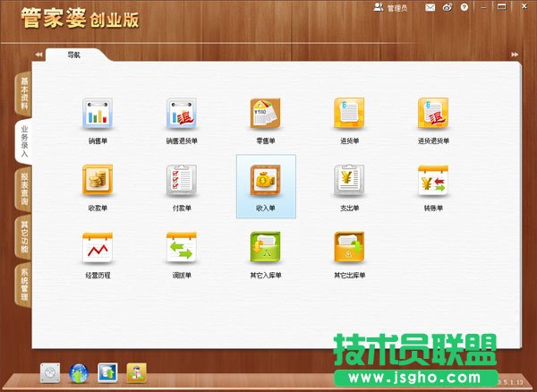Switch to the 基本资料 side tab
The image size is (537, 392).
[24, 94]
